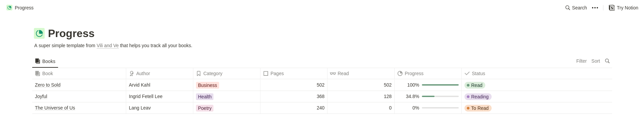Click the glasses icon in Read column header
Viewport: 644px width, 125px height.
(333, 73)
